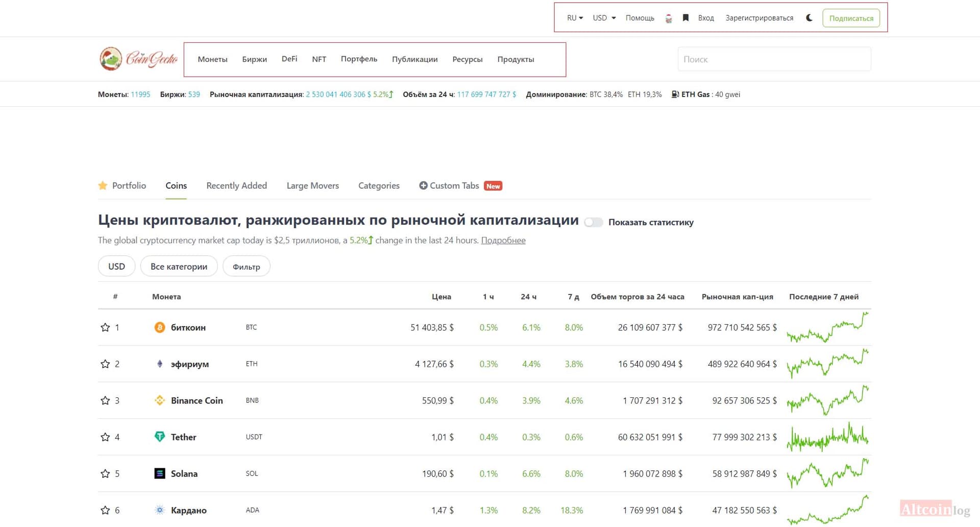Switch to dark mode with moon icon
This screenshot has width=980, height=527.
click(809, 18)
